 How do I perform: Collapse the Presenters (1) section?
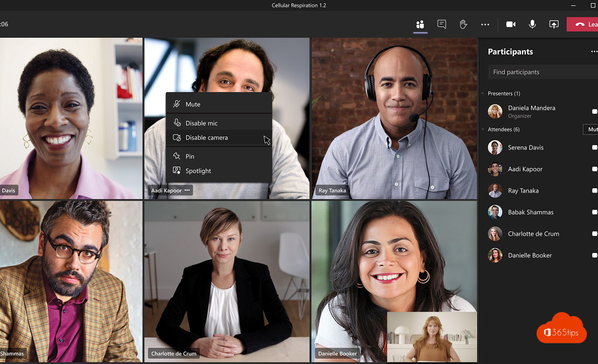click(x=484, y=93)
